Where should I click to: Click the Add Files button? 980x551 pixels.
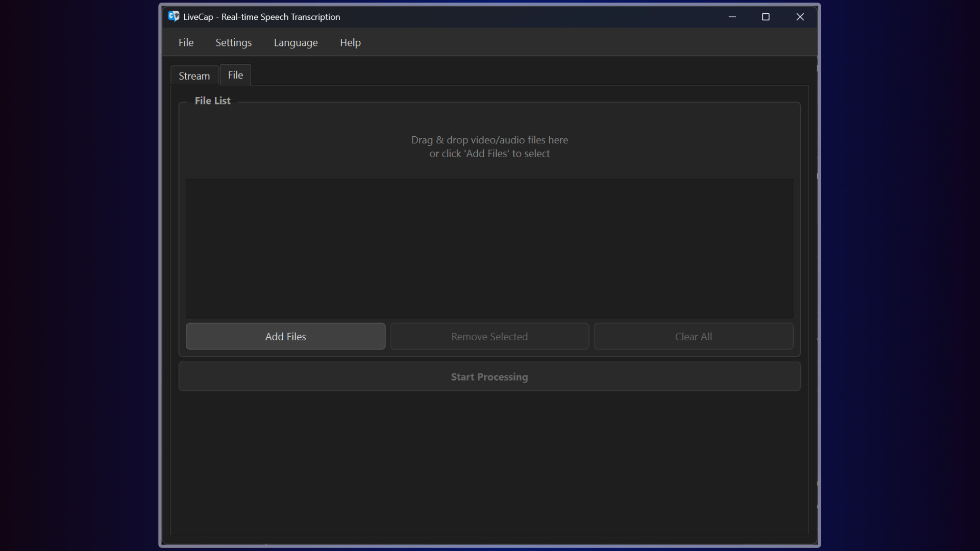285,336
